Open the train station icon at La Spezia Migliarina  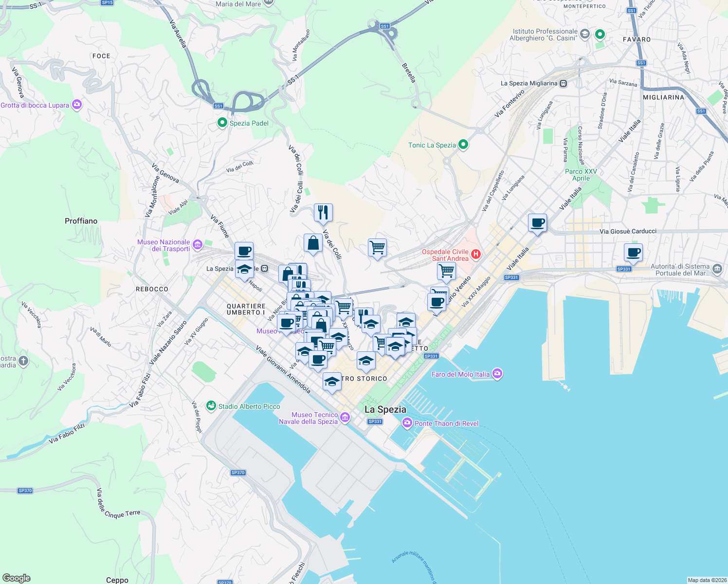pos(564,84)
